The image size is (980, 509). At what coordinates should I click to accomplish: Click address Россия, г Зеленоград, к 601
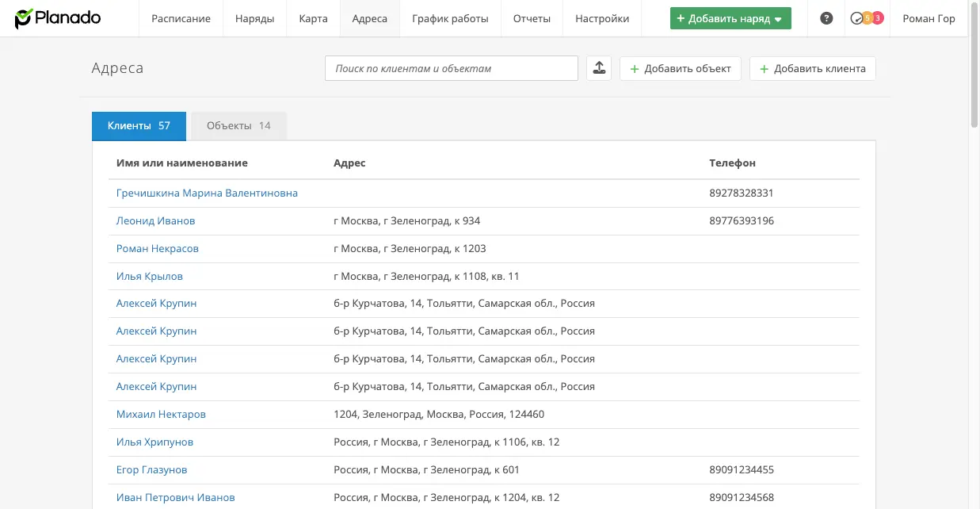426,469
